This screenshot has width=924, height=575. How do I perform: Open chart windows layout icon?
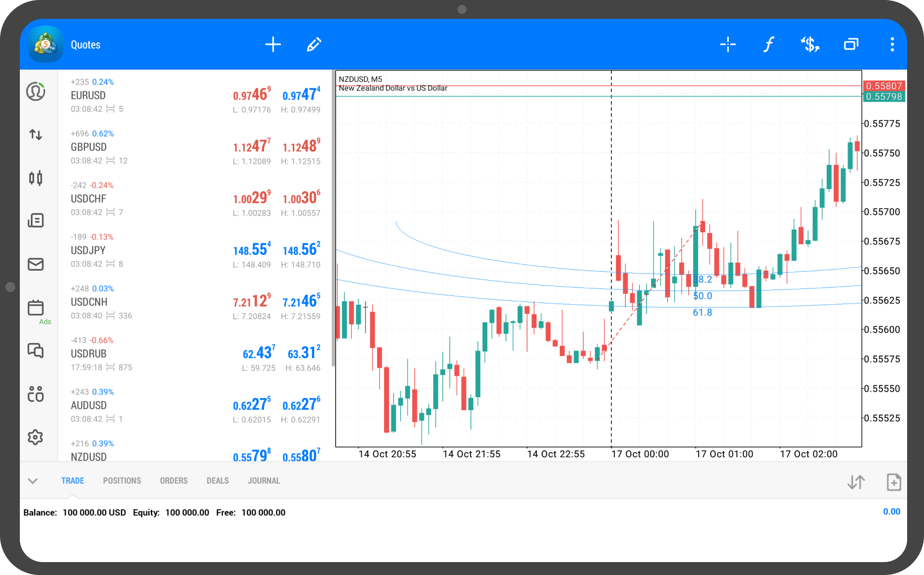851,45
